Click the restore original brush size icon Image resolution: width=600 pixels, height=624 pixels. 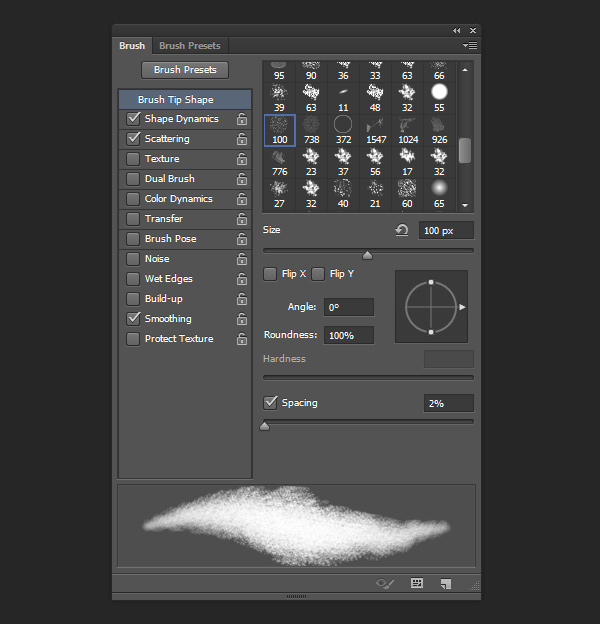[402, 230]
